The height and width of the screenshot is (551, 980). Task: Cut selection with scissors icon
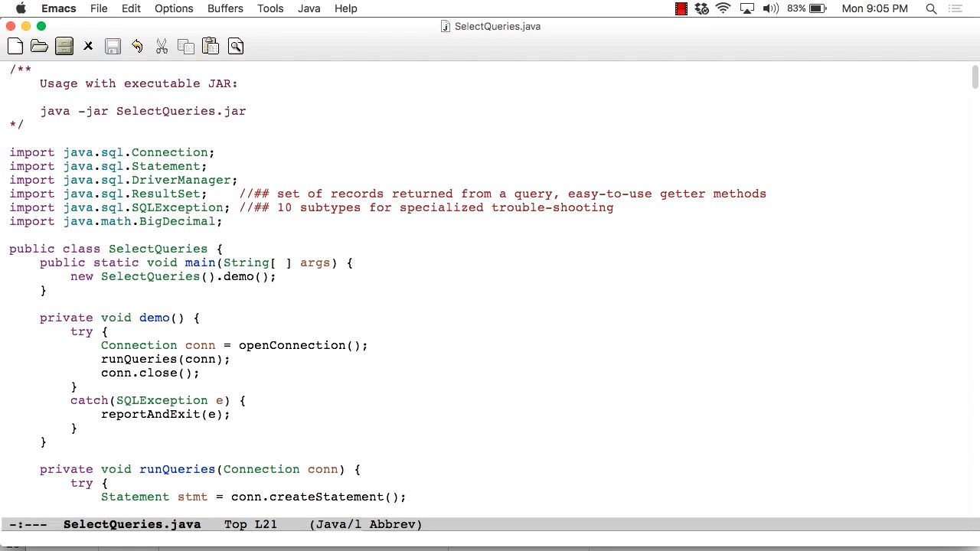(x=162, y=47)
